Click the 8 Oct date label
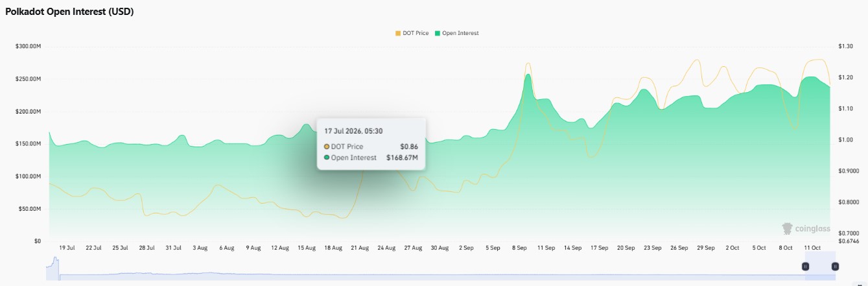Image resolution: width=868 pixels, height=286 pixels. [786, 248]
